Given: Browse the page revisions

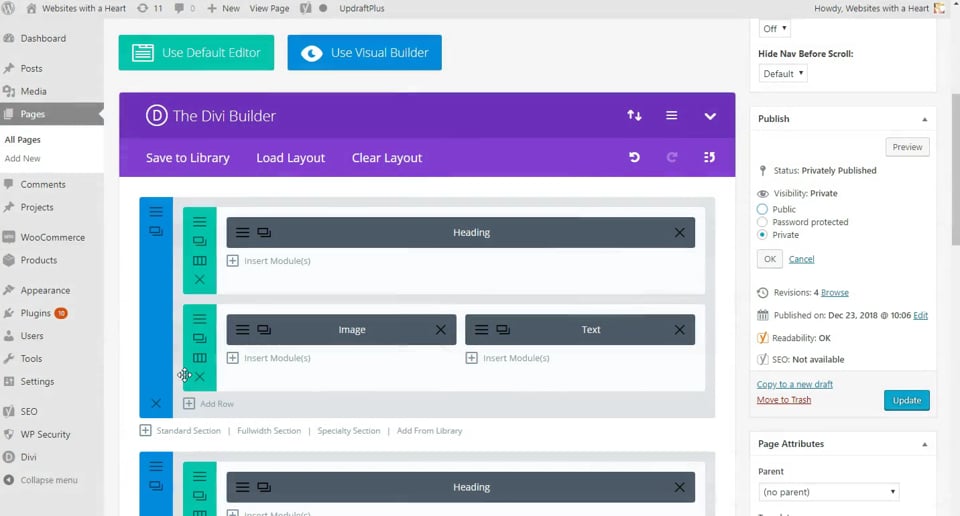Looking at the screenshot, I should pos(834,293).
